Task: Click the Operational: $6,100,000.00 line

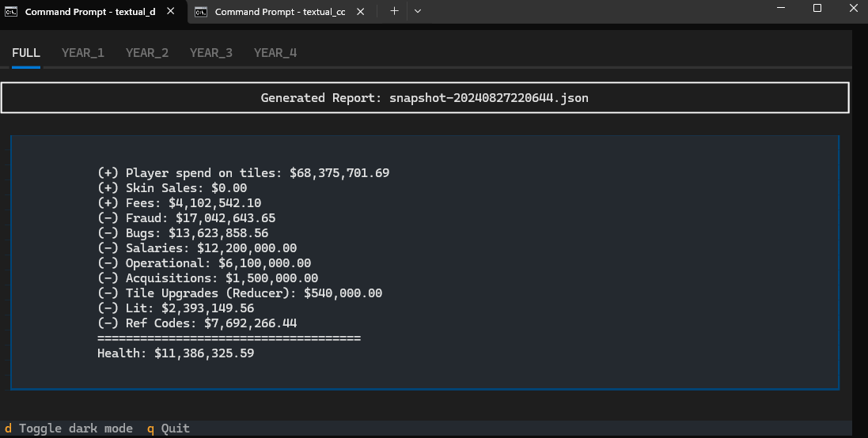Action: [x=204, y=263]
